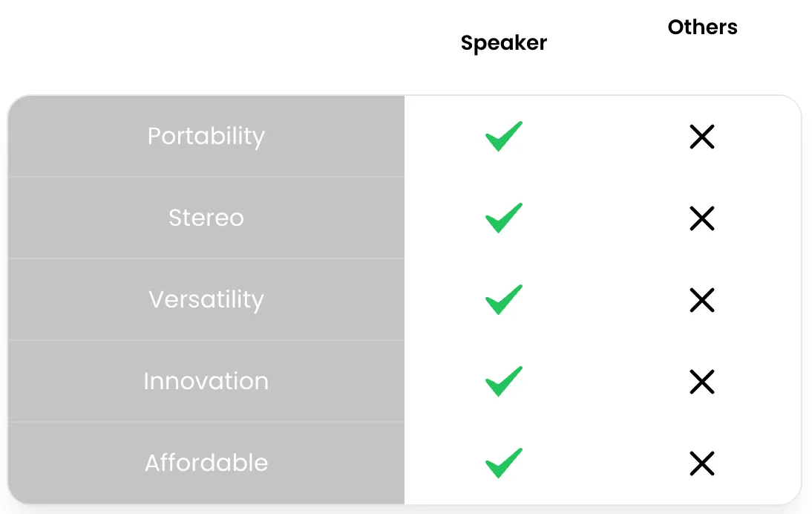Screen dimensions: 812x514
Task: Click the green checkmark for Portability
Action: tap(503, 137)
